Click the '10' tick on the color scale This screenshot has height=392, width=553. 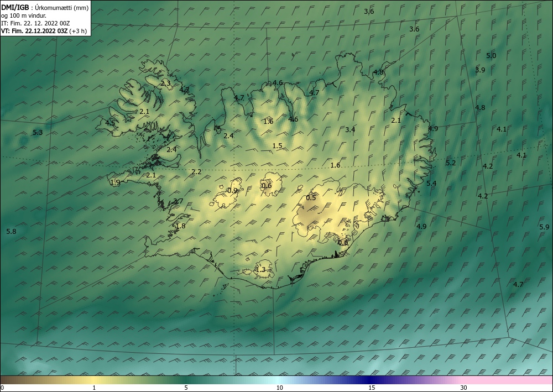pos(279,388)
